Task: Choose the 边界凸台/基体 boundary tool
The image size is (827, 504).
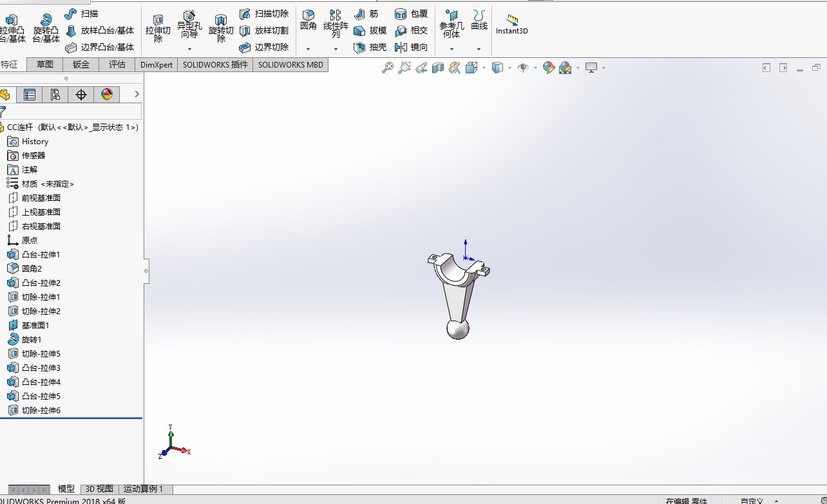Action: click(99, 47)
